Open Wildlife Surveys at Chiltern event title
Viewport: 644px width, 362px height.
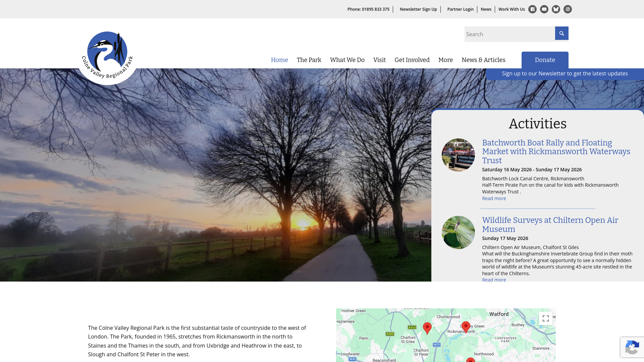click(x=550, y=225)
